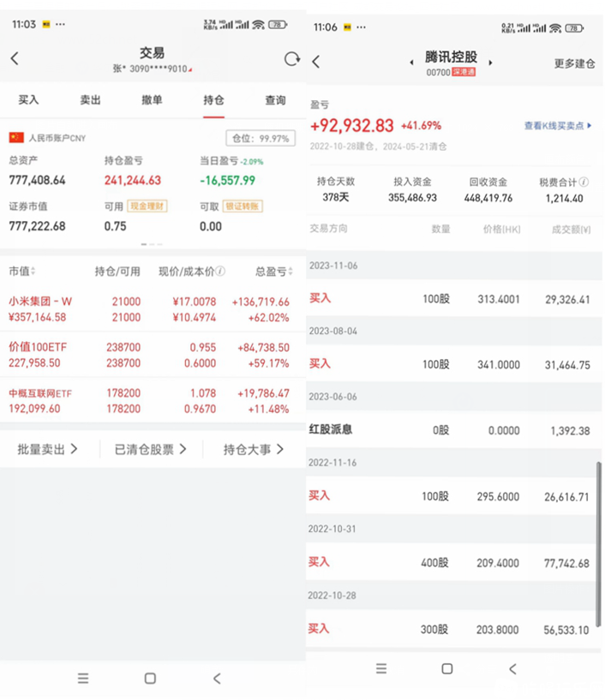The width and height of the screenshot is (605, 700).
Task: Open info icon next to 税费合计
Action: tap(584, 182)
